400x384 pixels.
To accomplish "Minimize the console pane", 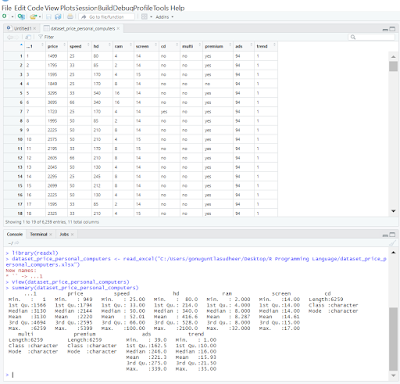I will coord(385,235).
